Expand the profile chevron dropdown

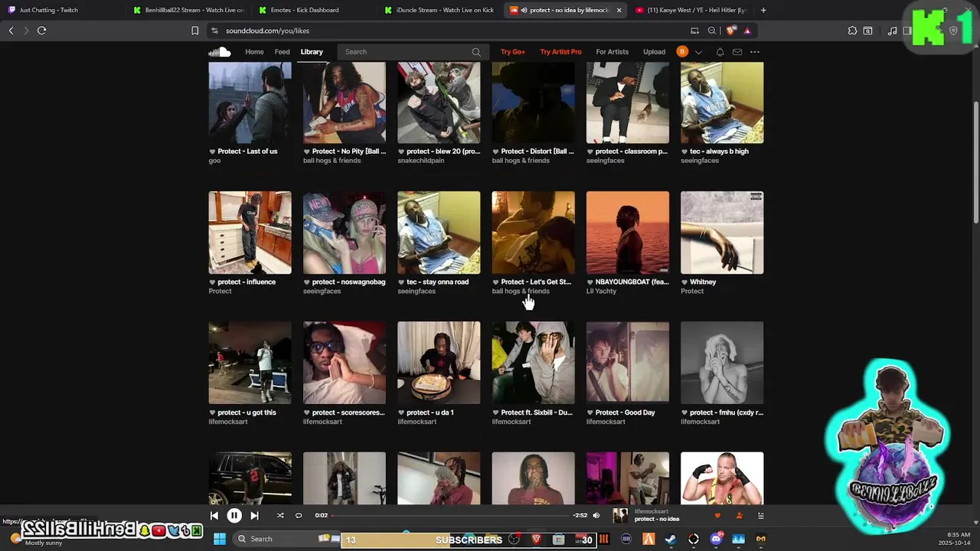698,52
